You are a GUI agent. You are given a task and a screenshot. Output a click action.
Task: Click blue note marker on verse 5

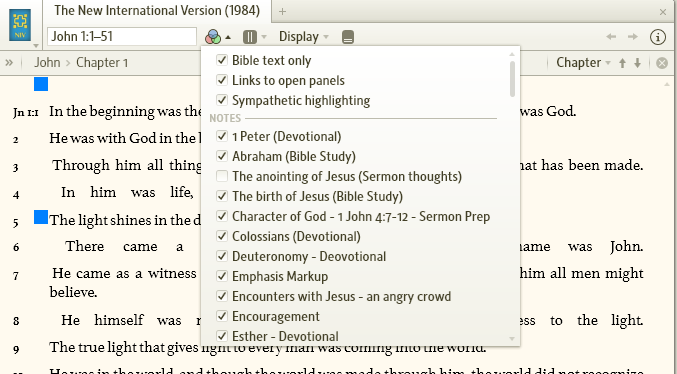tap(41, 217)
